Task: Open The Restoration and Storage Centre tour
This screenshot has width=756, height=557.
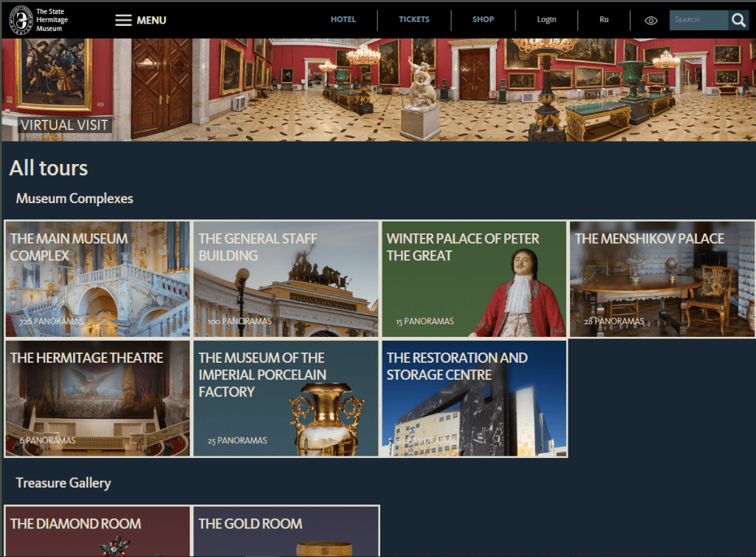Action: tap(474, 398)
